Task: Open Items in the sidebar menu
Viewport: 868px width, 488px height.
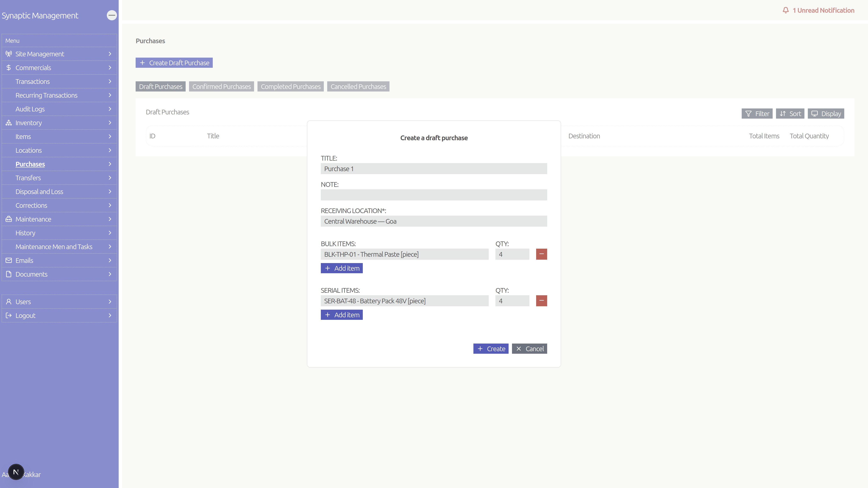Action: [x=59, y=137]
